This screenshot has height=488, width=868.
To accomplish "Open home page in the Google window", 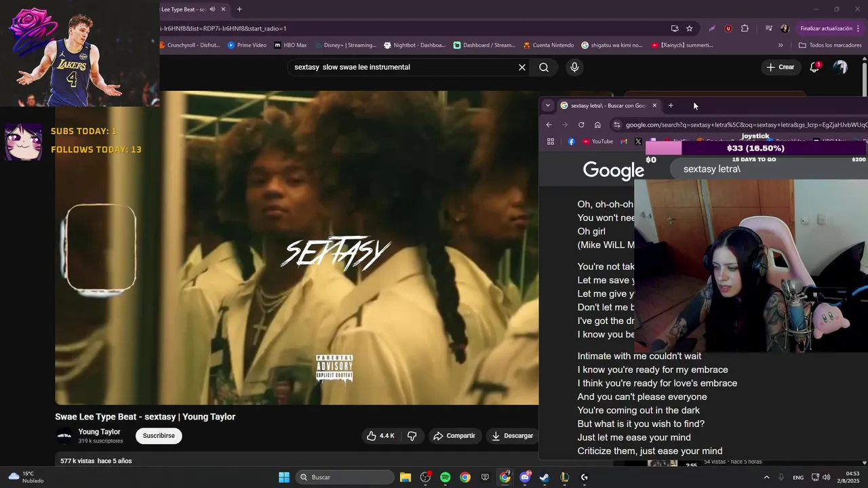I will coord(597,125).
